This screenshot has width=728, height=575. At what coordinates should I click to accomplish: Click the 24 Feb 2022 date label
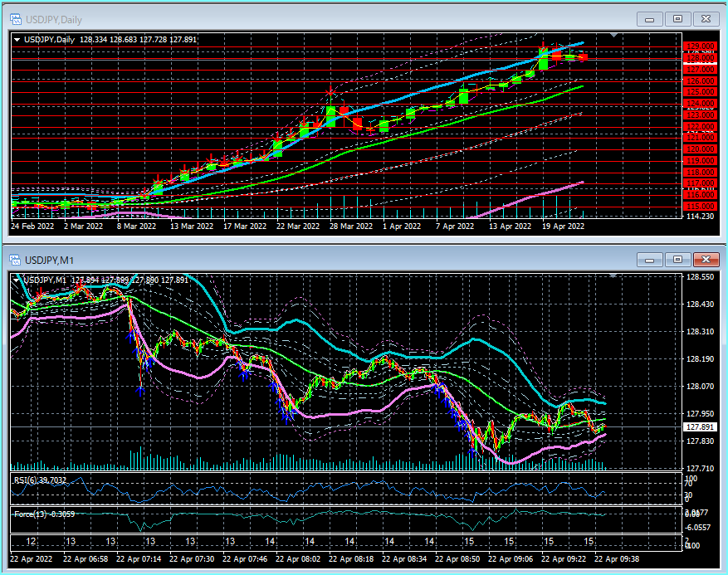[x=32, y=226]
